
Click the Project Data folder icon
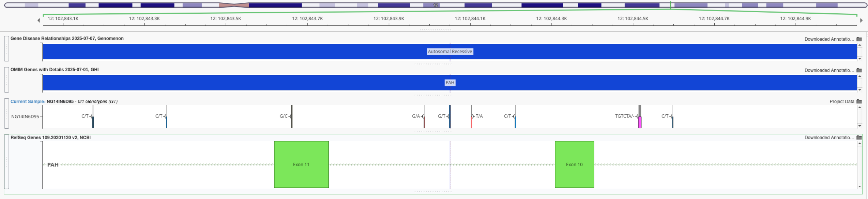click(859, 101)
